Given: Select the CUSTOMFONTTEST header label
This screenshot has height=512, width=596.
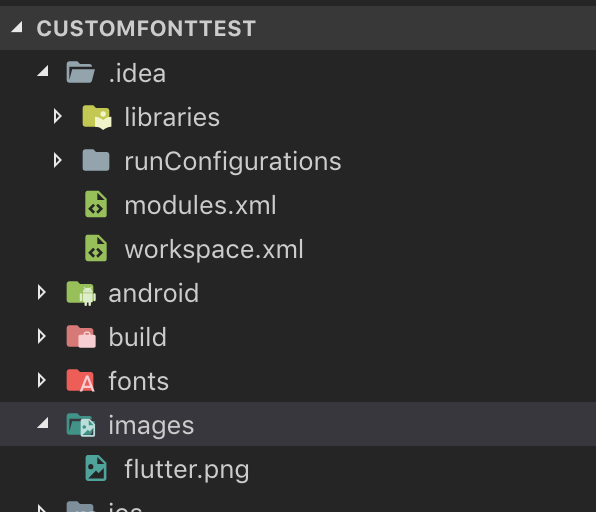Looking at the screenshot, I should pyautogui.click(x=146, y=28).
